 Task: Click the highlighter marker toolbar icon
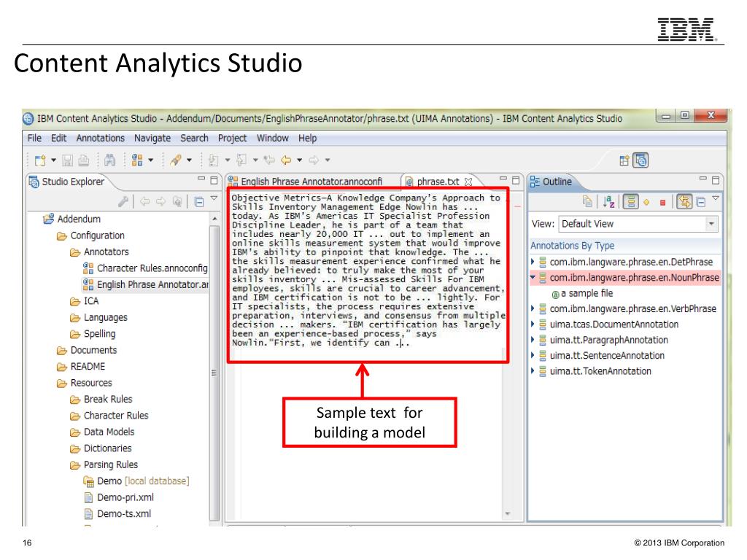[176, 160]
